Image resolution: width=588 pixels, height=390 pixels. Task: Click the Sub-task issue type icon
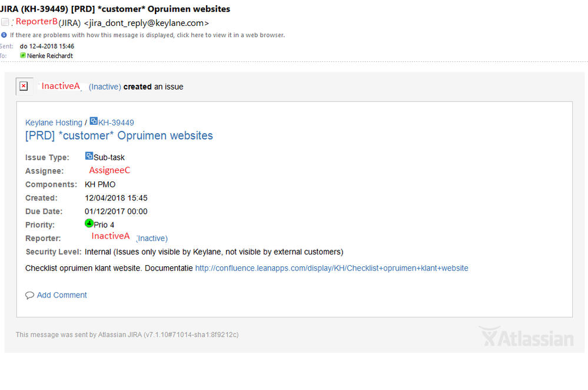click(89, 156)
